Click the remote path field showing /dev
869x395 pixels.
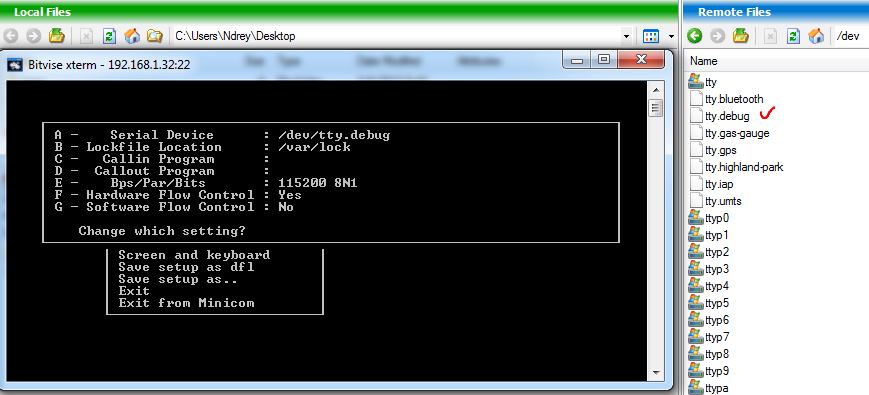(x=851, y=36)
